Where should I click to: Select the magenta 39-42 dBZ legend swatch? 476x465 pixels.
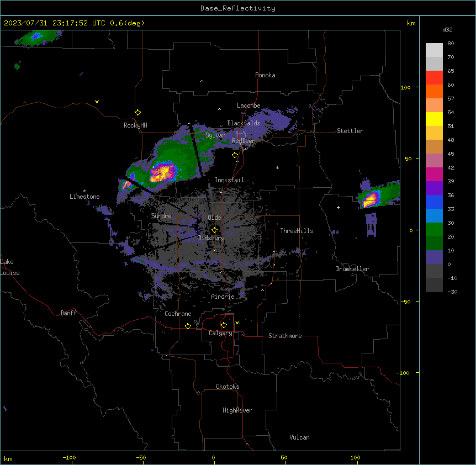[x=434, y=174]
